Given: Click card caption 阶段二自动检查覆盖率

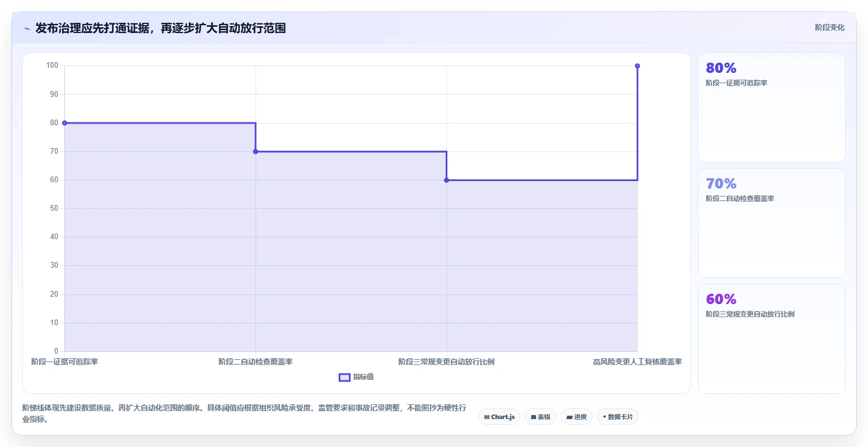Looking at the screenshot, I should click(x=740, y=199).
